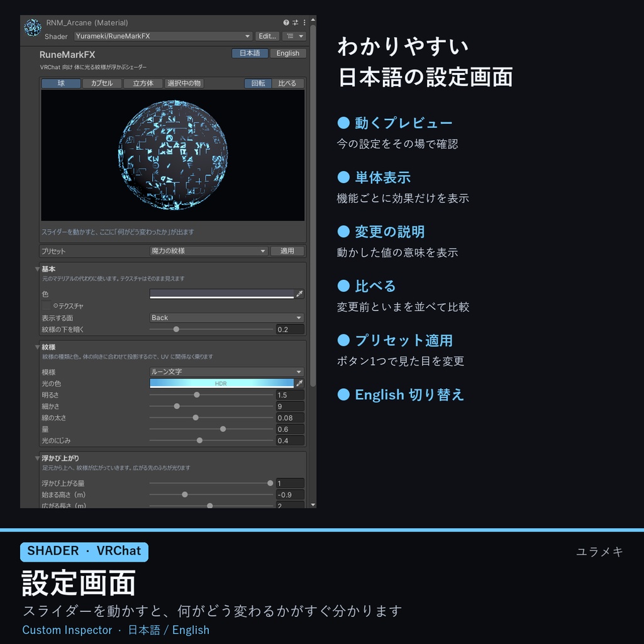Click the Edit... shader button
The width and height of the screenshot is (644, 644).
[267, 36]
